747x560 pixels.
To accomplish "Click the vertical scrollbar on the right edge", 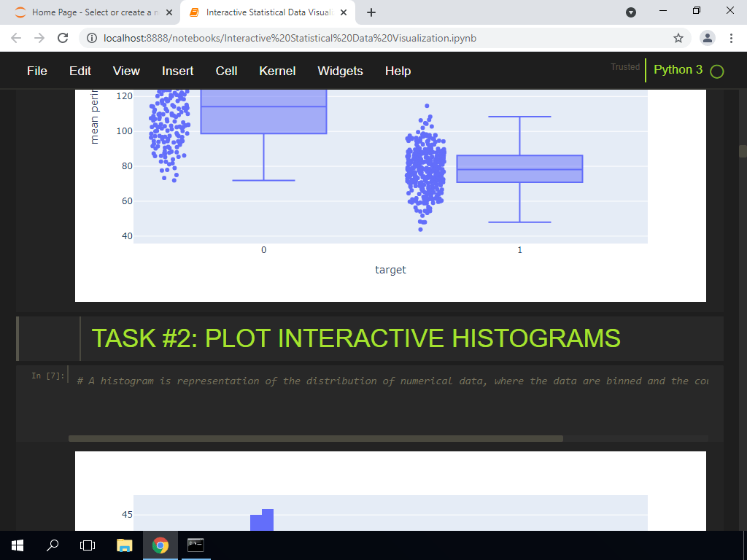I will click(x=741, y=151).
